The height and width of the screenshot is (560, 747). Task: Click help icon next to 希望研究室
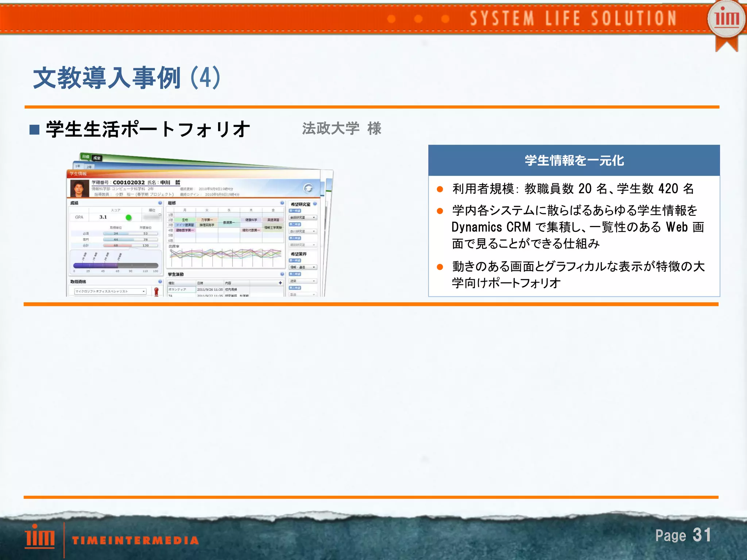315,204
